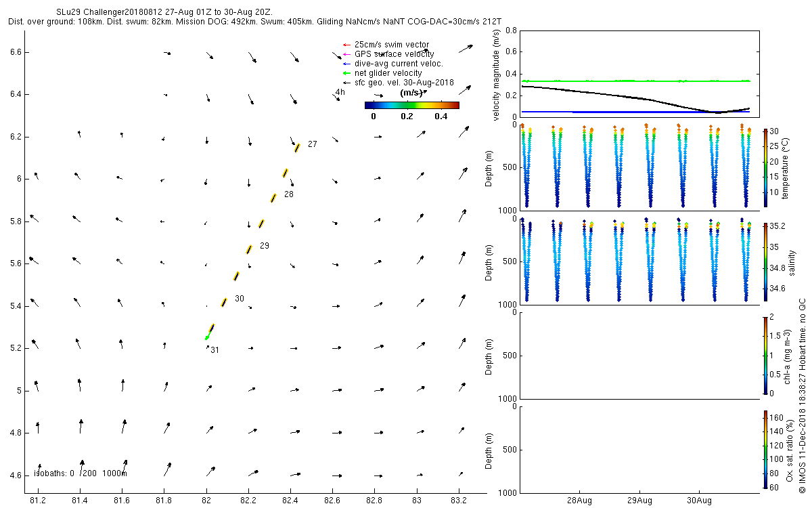Click the track marker next to label 29
This screenshot has height=508, width=812.
click(x=249, y=249)
